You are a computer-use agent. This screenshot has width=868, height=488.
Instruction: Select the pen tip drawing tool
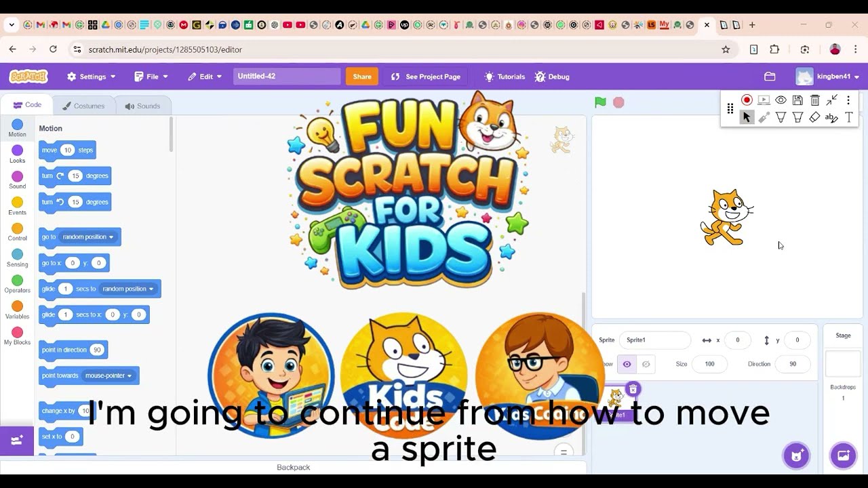point(781,117)
